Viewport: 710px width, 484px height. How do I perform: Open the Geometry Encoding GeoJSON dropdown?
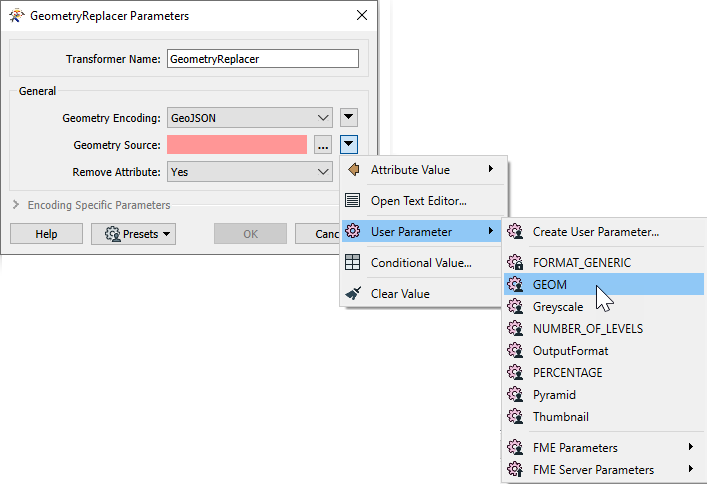(250, 118)
